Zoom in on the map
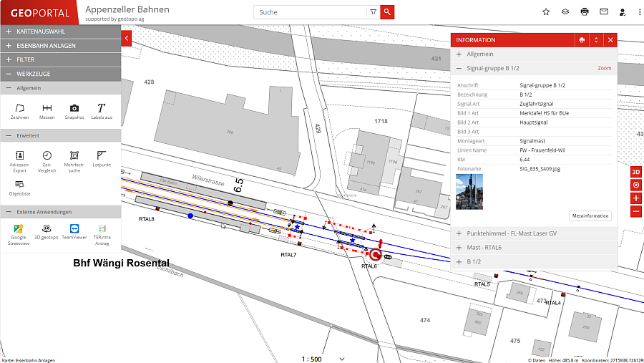This screenshot has width=644, height=363. point(636,198)
